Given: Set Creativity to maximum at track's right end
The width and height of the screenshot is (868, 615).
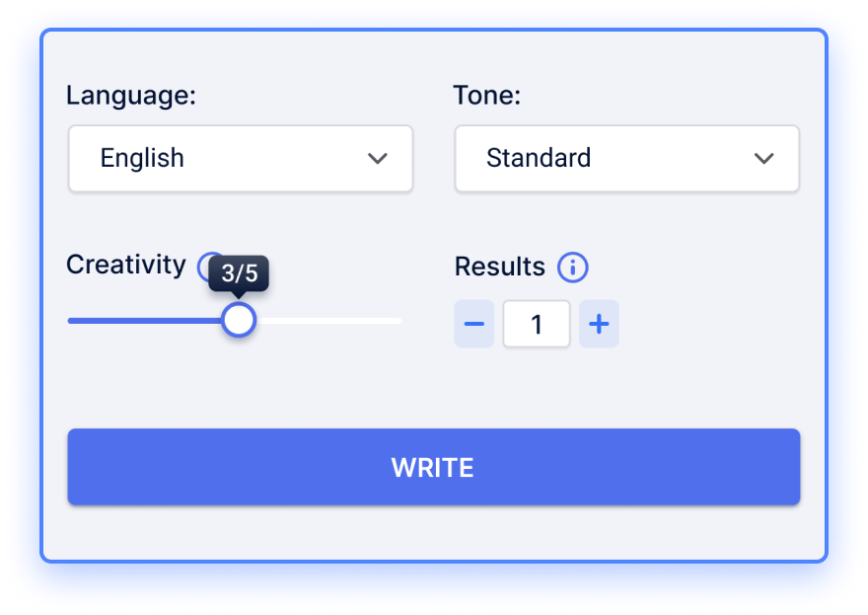Looking at the screenshot, I should (398, 321).
